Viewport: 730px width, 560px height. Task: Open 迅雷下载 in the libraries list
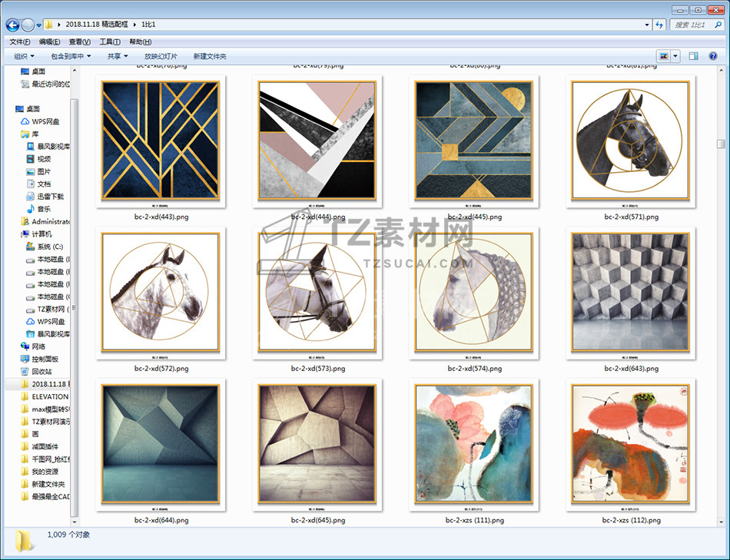tap(50, 197)
